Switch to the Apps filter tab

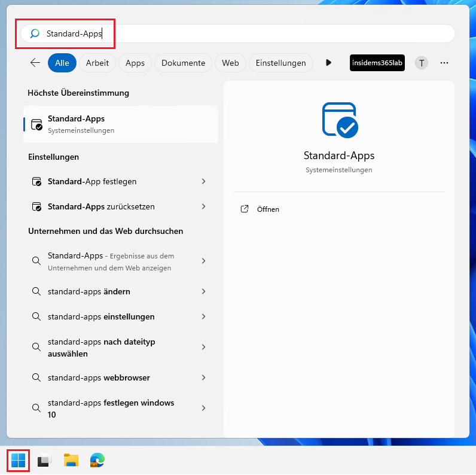point(135,63)
